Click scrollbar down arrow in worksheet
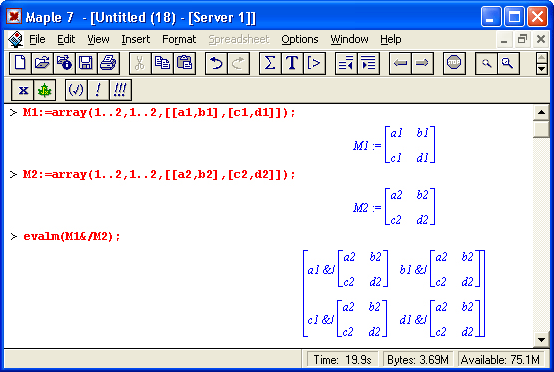 pyautogui.click(x=541, y=340)
